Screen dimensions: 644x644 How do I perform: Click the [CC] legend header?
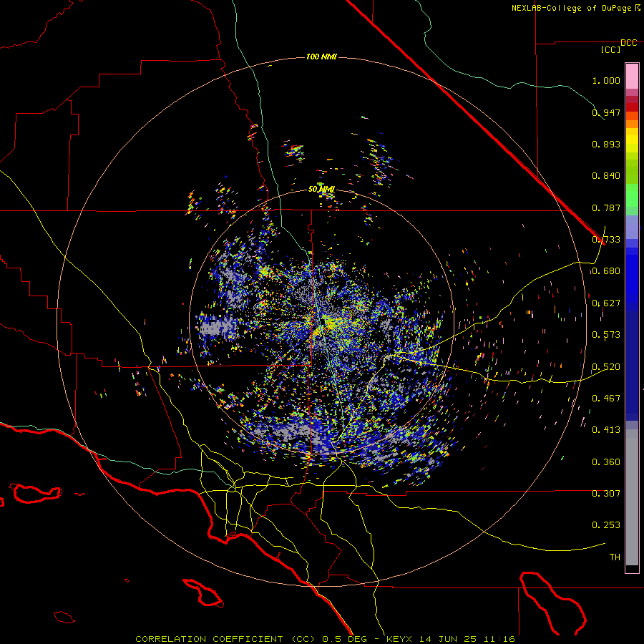610,49
